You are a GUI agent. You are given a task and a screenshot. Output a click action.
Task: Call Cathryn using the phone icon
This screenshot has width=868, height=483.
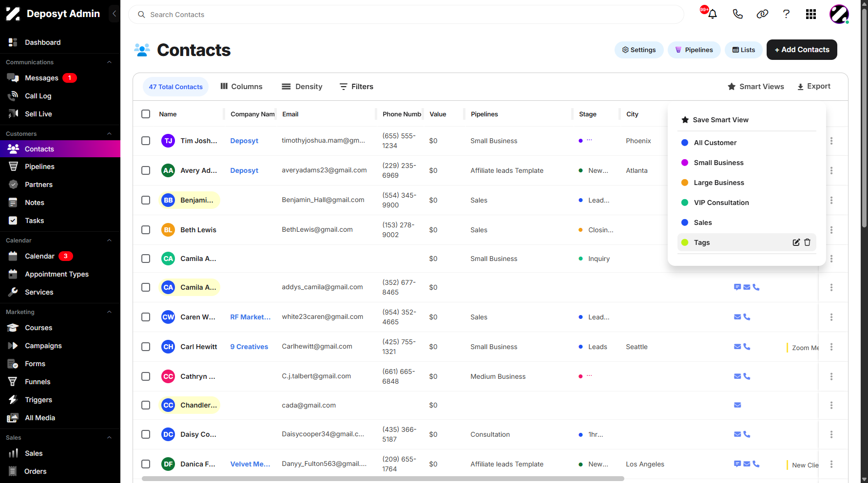click(747, 376)
